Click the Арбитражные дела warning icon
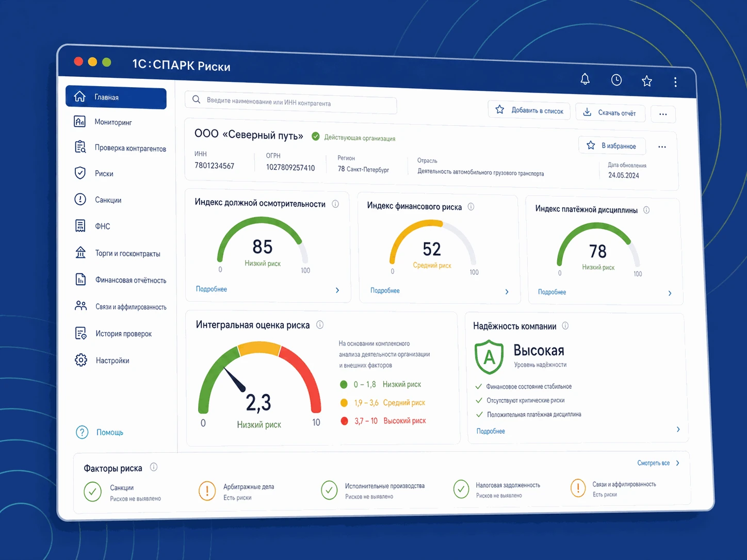 tap(207, 490)
